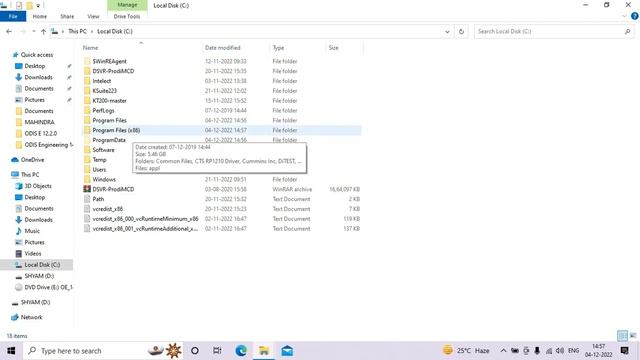This screenshot has height=360, width=640.
Task: Click the search magnifier in search box
Action: [627, 31]
